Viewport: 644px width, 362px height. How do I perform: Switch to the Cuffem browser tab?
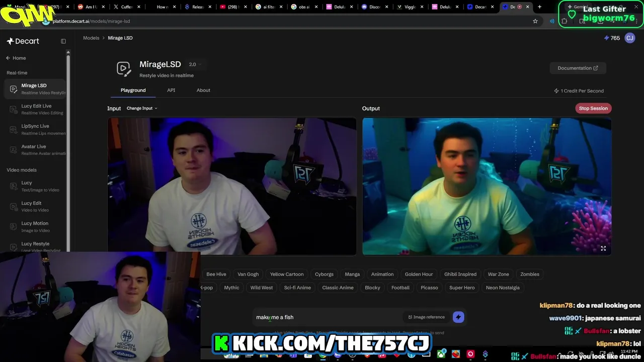coord(127,7)
